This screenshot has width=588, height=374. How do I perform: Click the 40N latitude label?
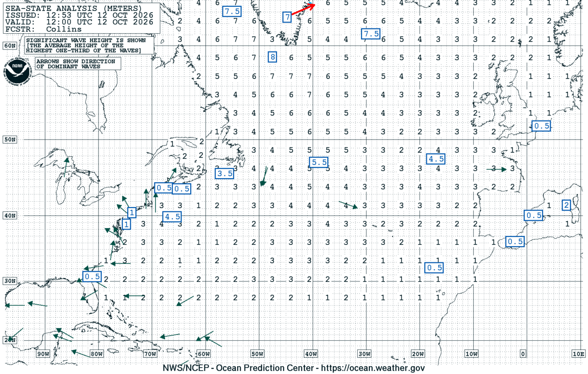pyautogui.click(x=10, y=215)
